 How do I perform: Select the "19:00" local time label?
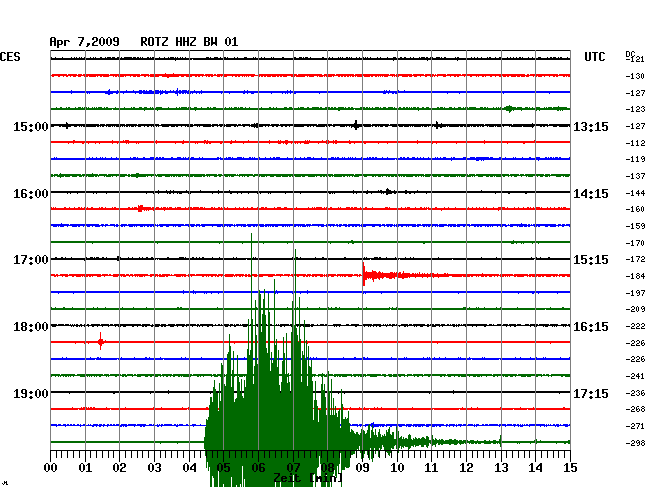(x=31, y=393)
